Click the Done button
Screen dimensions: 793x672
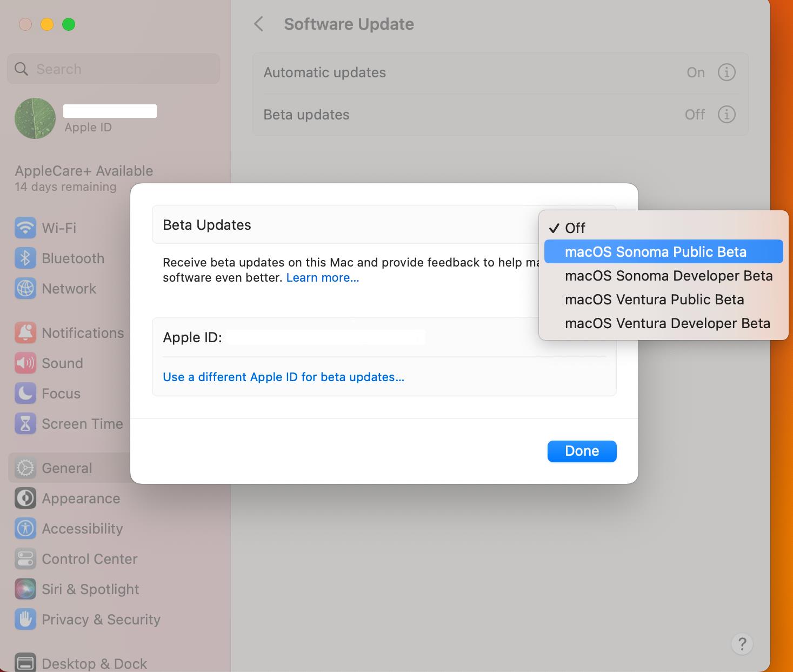point(582,451)
